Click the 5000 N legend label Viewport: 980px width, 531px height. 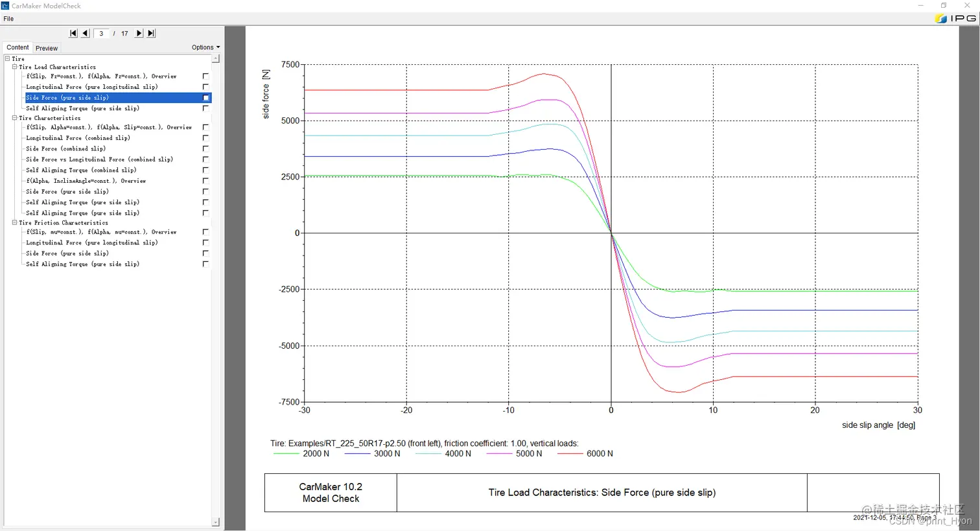(x=529, y=454)
